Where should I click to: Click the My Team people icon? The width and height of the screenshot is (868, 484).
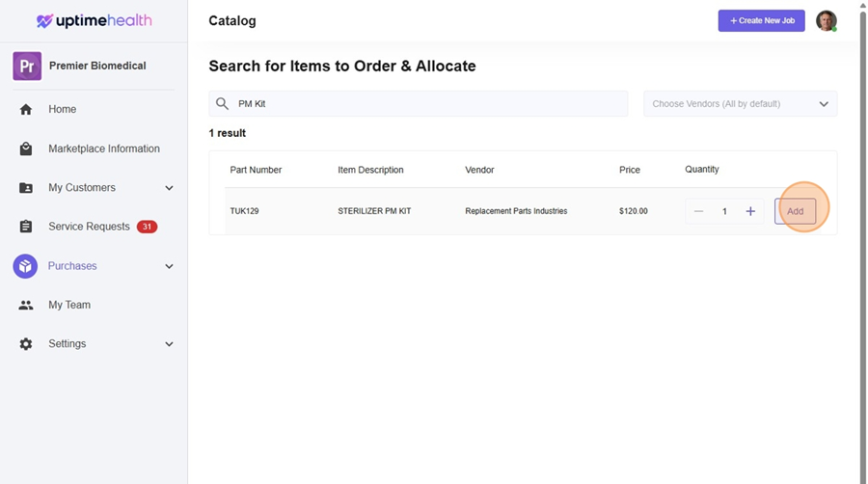pyautogui.click(x=26, y=305)
